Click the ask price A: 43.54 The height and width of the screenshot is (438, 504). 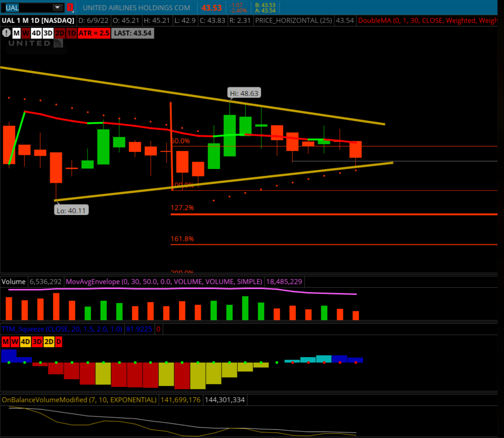(265, 11)
